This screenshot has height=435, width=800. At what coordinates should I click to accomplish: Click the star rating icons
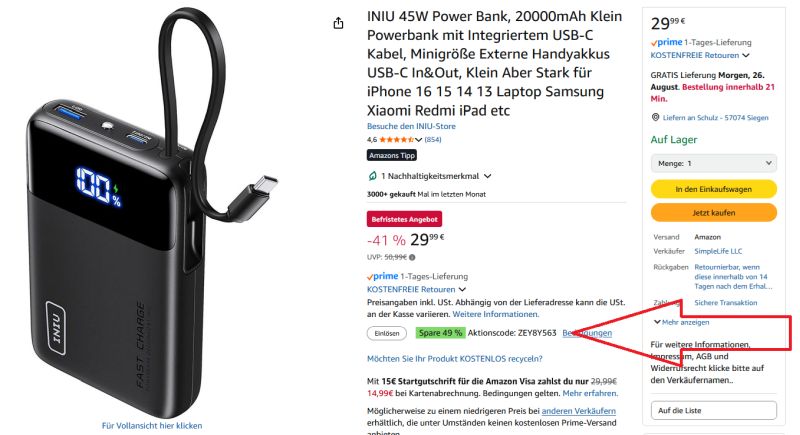(396, 140)
